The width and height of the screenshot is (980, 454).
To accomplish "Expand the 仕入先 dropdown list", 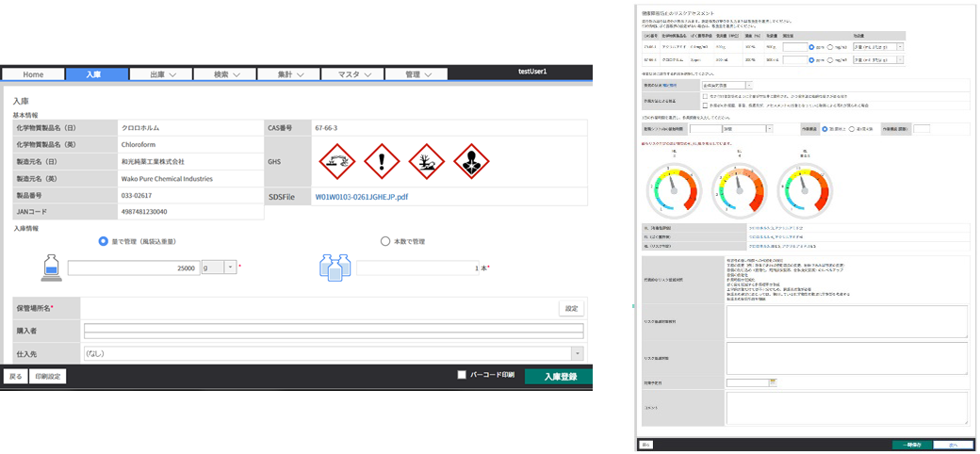I will point(576,353).
